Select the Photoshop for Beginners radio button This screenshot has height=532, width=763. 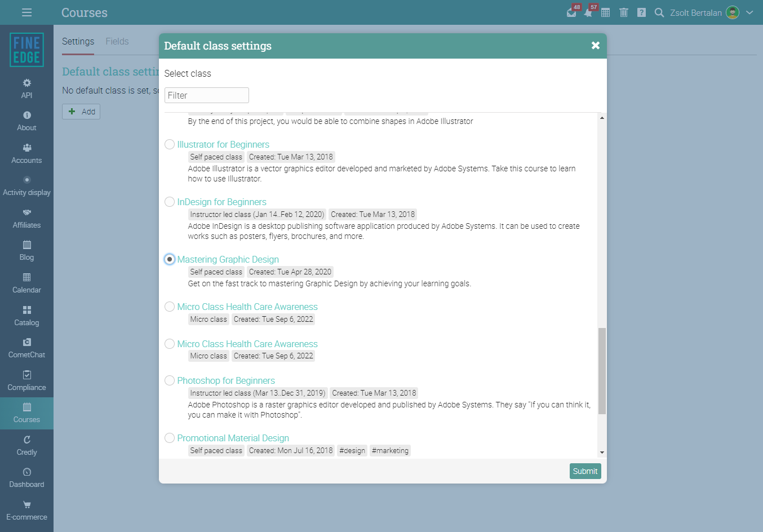170,380
